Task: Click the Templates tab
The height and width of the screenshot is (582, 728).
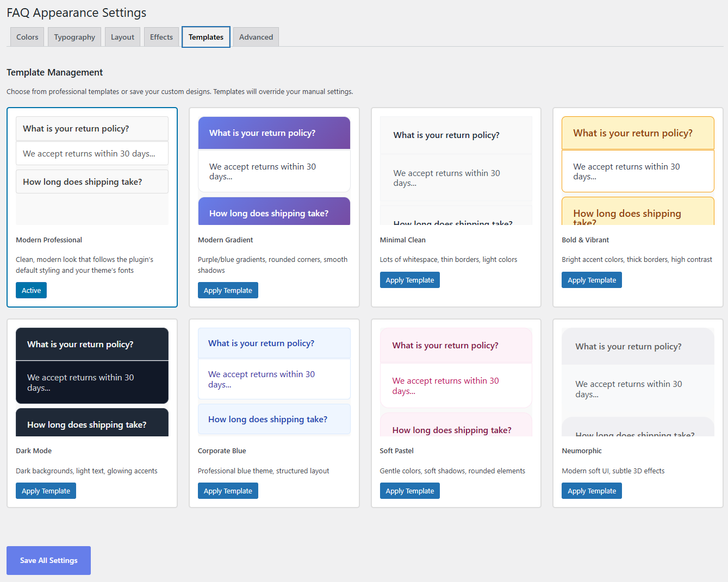Action: tap(206, 37)
